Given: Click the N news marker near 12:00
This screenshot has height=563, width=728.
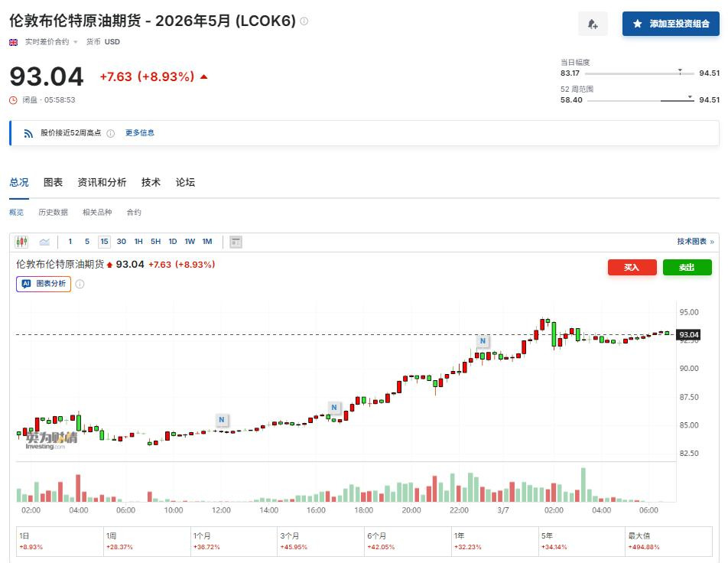Looking at the screenshot, I should point(222,419).
